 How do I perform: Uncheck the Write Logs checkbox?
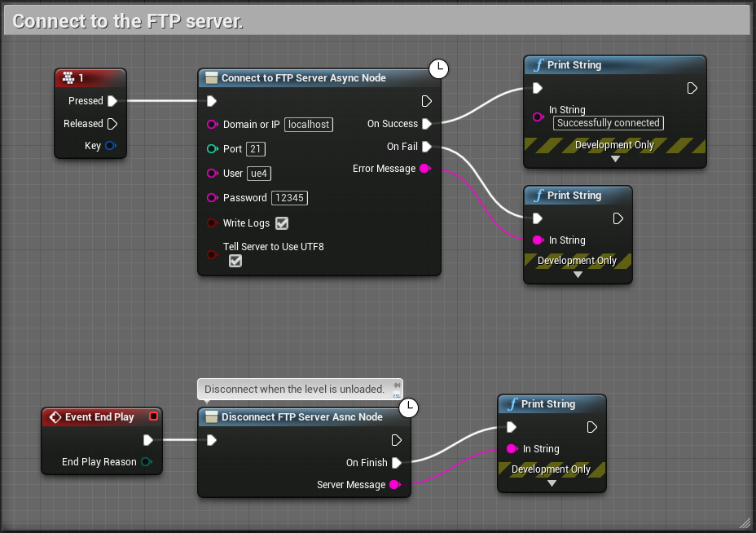(282, 223)
